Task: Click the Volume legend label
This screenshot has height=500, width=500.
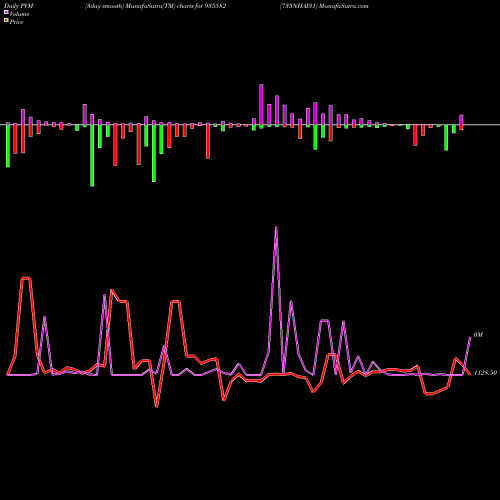Action: 19,14
